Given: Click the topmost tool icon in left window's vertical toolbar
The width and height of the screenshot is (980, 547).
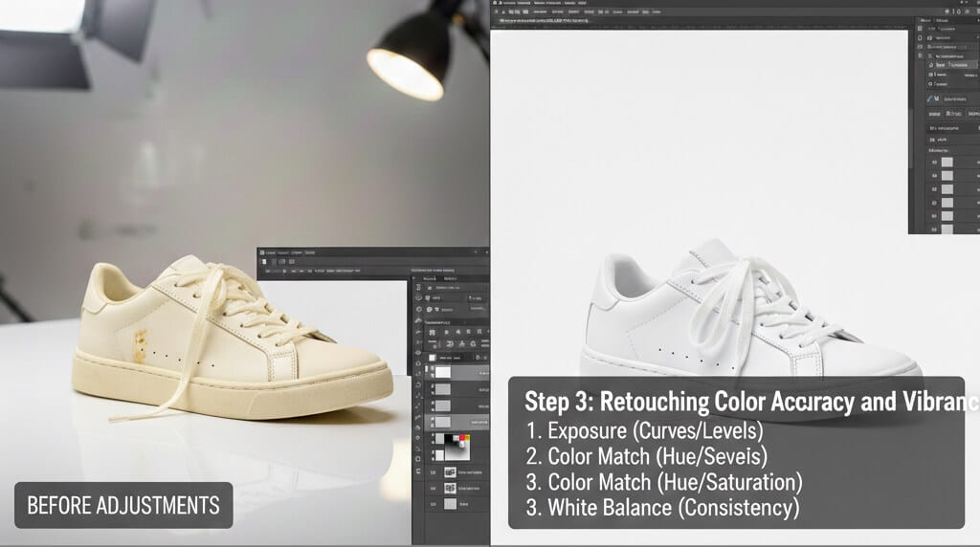Looking at the screenshot, I should click(x=419, y=287).
